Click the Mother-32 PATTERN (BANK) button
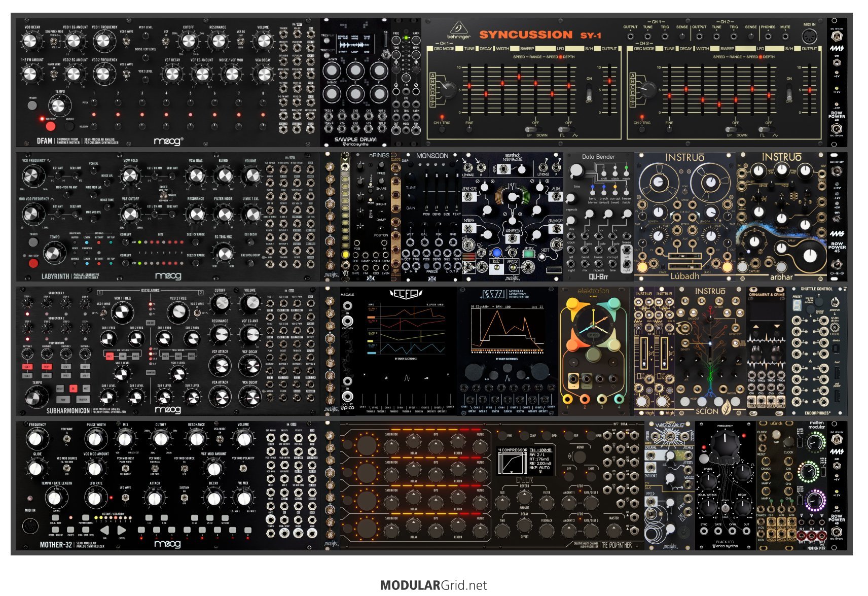Image resolution: width=868 pixels, height=596 pixels. (x=85, y=518)
